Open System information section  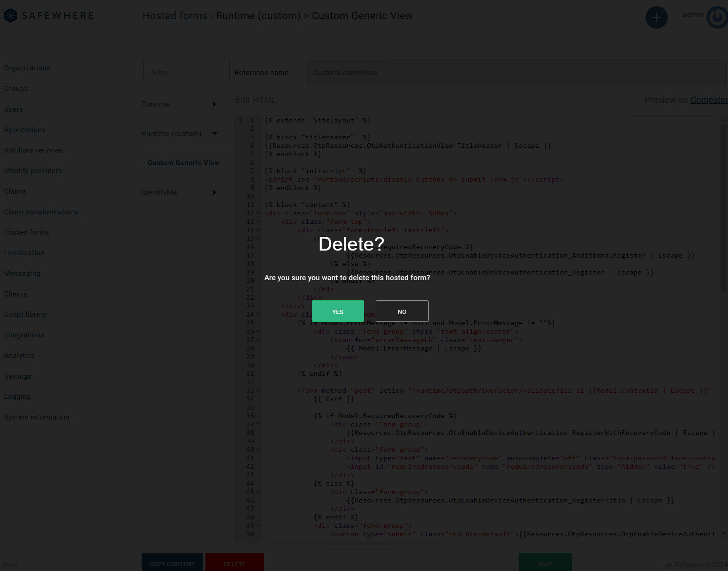coord(37,417)
